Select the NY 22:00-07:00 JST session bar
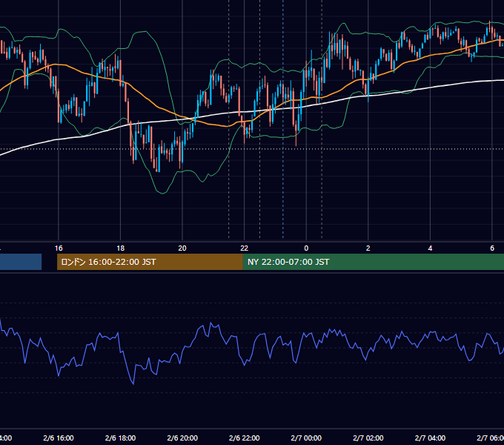The width and height of the screenshot is (504, 445). 373,262
